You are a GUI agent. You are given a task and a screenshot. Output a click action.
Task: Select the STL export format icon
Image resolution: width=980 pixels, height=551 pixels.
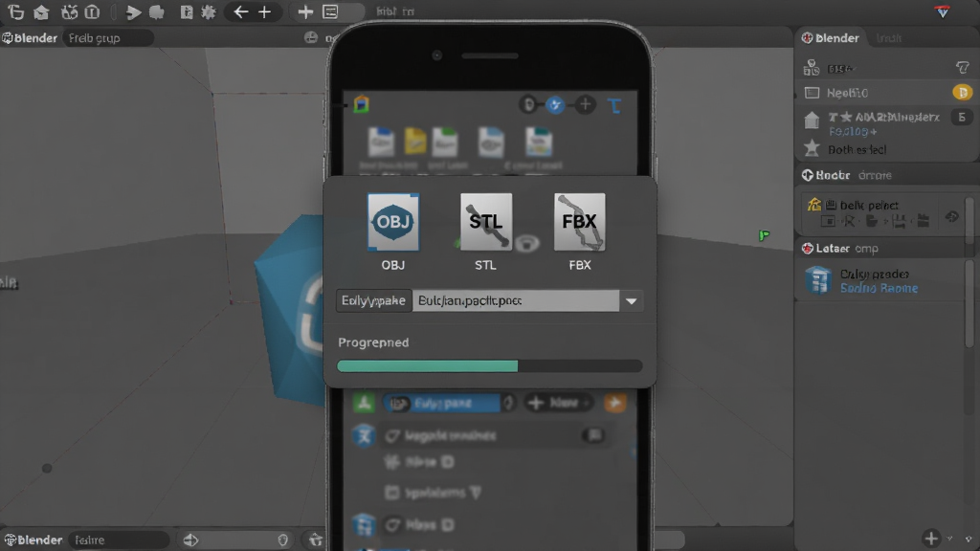pos(485,222)
